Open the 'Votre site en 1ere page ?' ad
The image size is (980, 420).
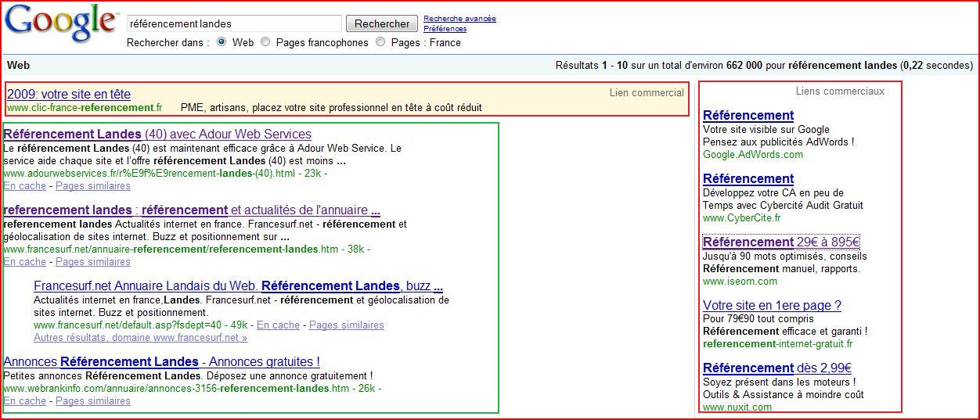coord(772,305)
